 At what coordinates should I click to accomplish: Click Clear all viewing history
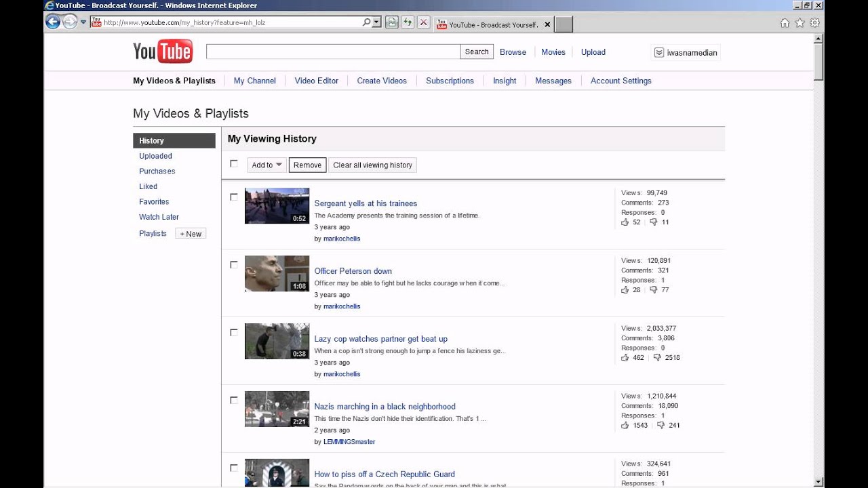pyautogui.click(x=372, y=165)
